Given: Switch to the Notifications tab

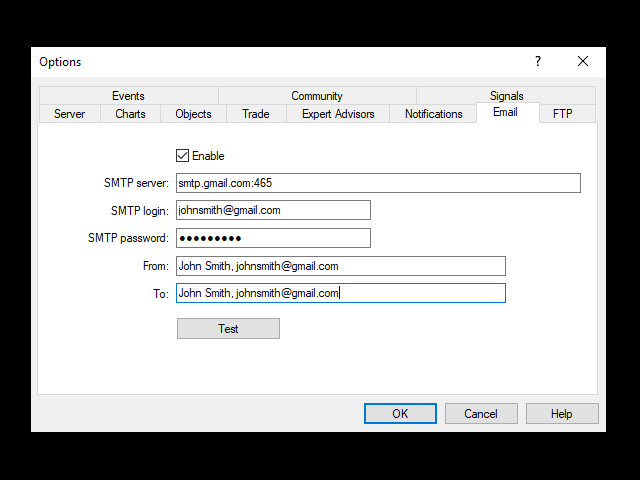Looking at the screenshot, I should [x=433, y=114].
